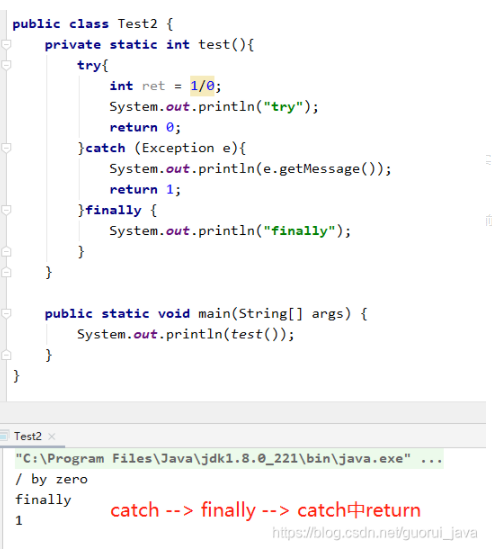Click the Test2 run tab icon

point(4,436)
